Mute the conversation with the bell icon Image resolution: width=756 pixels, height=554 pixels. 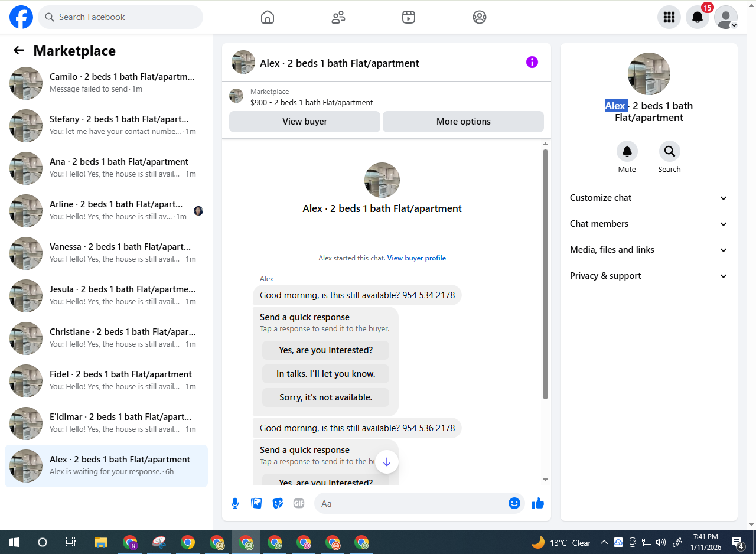coord(627,151)
